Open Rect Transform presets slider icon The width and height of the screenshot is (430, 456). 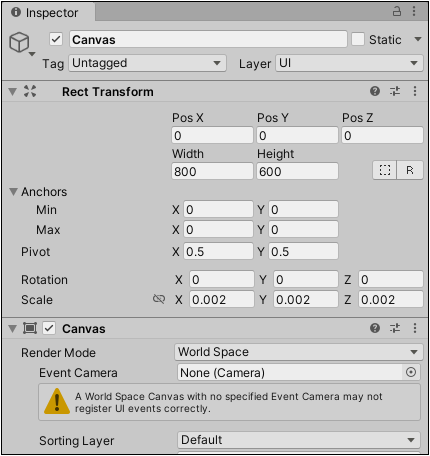[395, 91]
